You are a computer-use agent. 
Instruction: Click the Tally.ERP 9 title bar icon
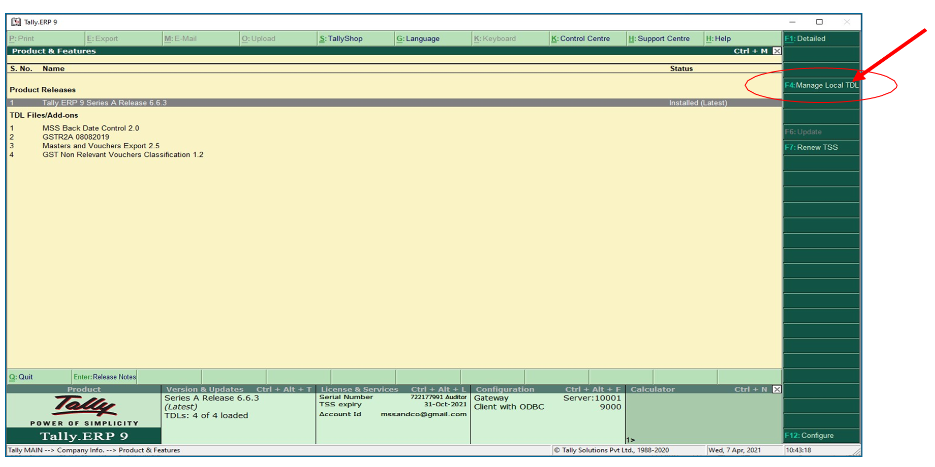point(15,21)
